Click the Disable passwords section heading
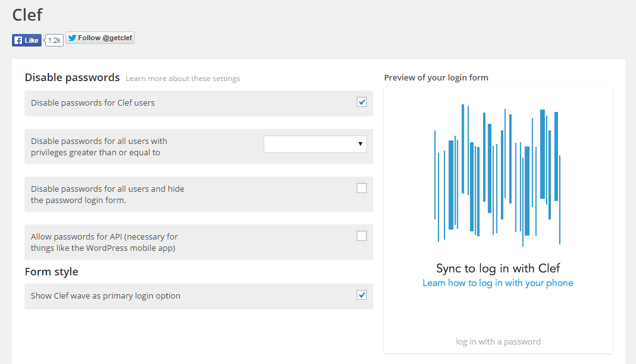Screen dimensions: 636x364 [72, 77]
